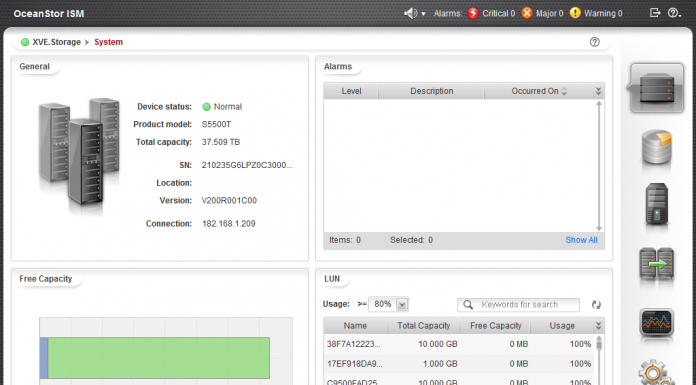Click the logout exit icon in header
The image size is (696, 385).
coord(655,13)
